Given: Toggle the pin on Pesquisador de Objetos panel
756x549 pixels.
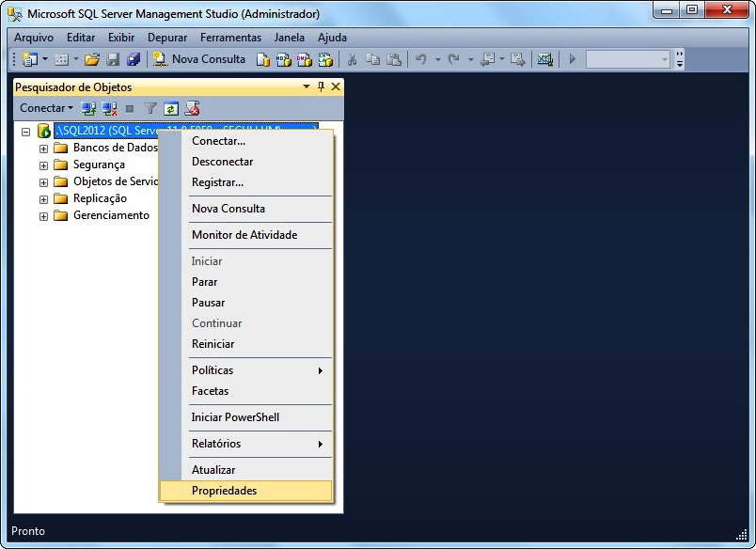Looking at the screenshot, I should coord(321,86).
